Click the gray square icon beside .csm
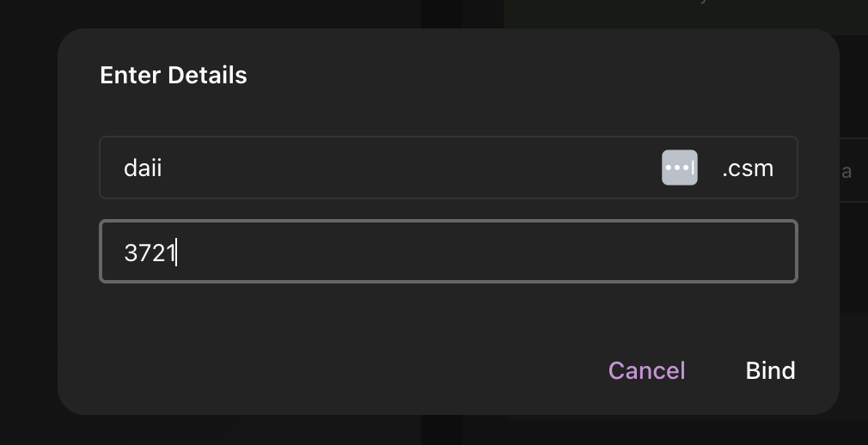This screenshot has height=445, width=868. pos(679,168)
